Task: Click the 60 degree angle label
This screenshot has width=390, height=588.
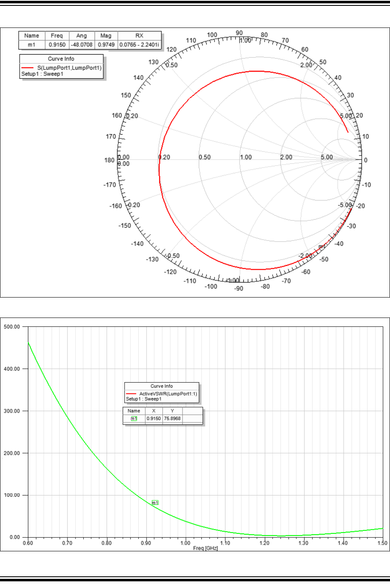Action: tap(305, 49)
